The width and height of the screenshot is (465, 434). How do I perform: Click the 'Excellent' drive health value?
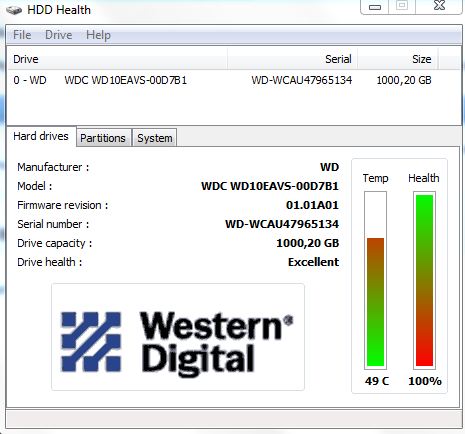click(313, 262)
